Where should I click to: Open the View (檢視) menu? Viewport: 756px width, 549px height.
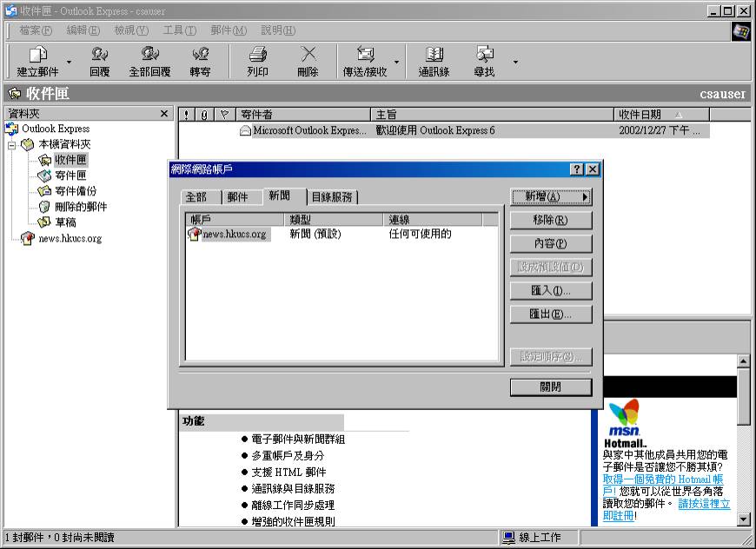coord(131,30)
